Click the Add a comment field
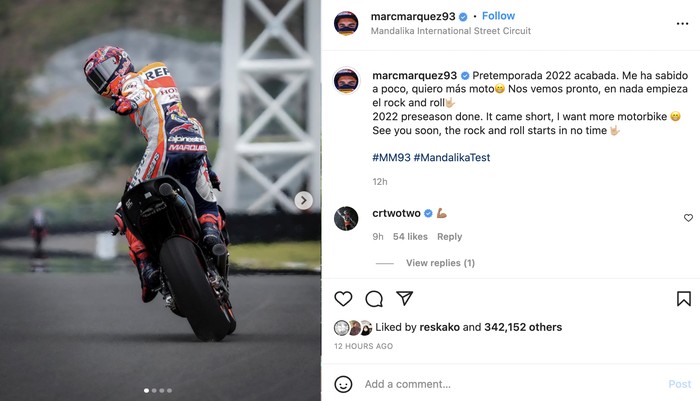700x401 pixels. point(500,384)
